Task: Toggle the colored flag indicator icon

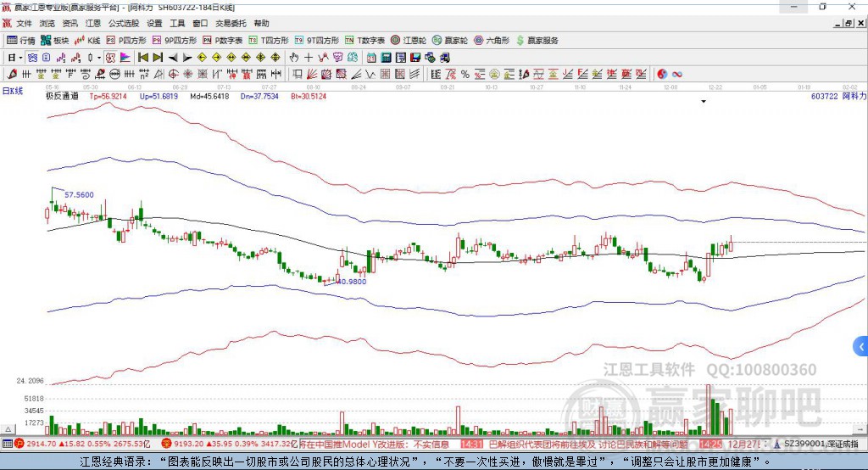Action: click(125, 58)
